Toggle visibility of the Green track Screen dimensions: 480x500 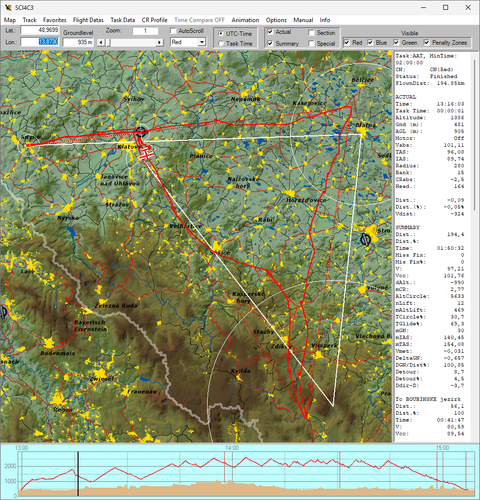(396, 43)
